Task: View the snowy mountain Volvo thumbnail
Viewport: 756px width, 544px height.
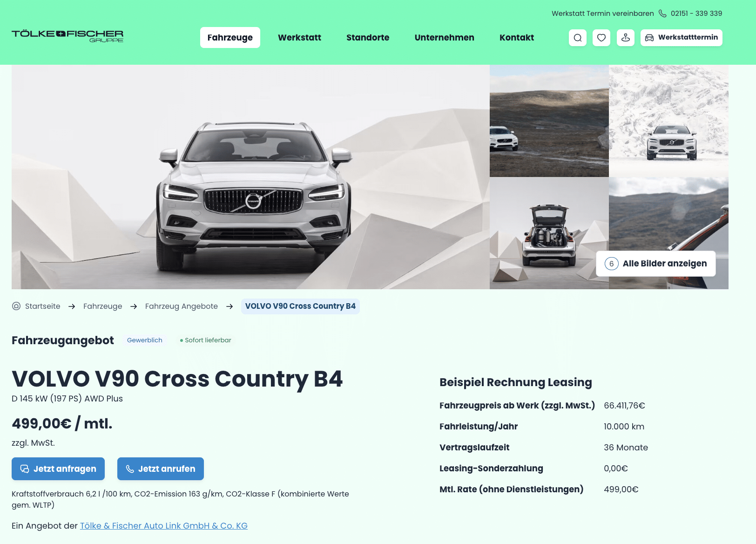Action: [669, 121]
